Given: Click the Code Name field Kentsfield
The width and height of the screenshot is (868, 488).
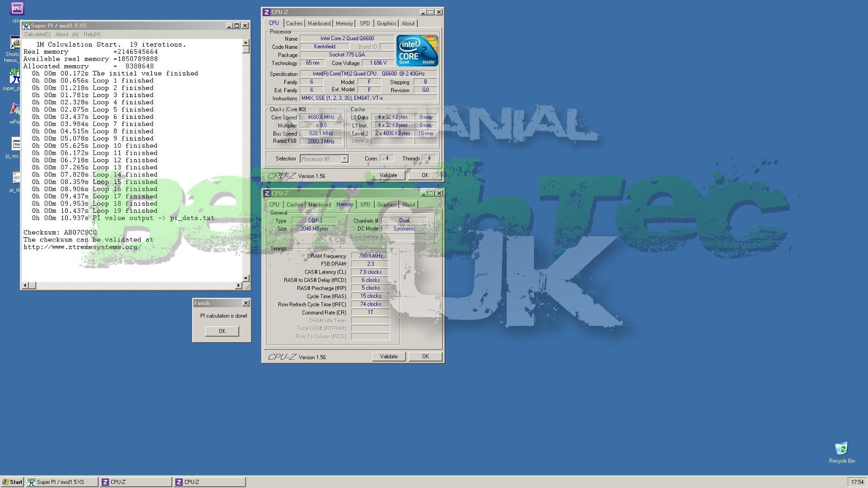Looking at the screenshot, I should click(324, 47).
